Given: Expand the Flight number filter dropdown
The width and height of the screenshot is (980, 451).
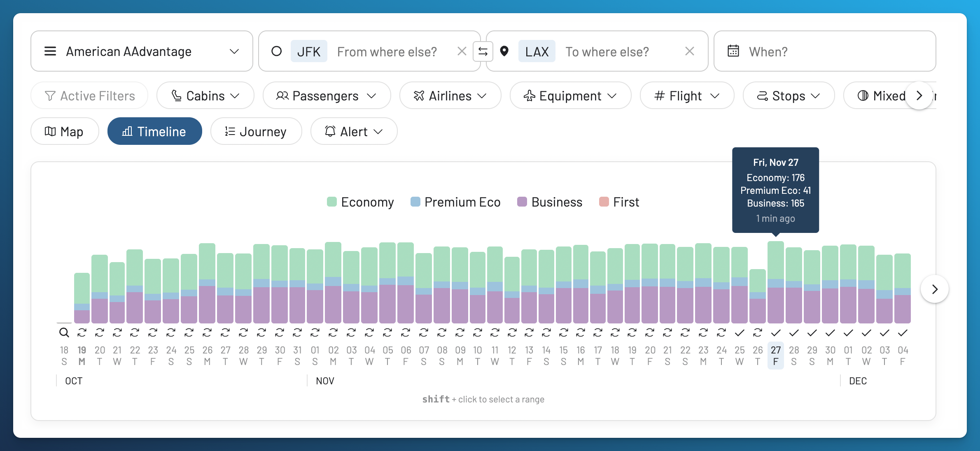Looking at the screenshot, I should tap(687, 96).
